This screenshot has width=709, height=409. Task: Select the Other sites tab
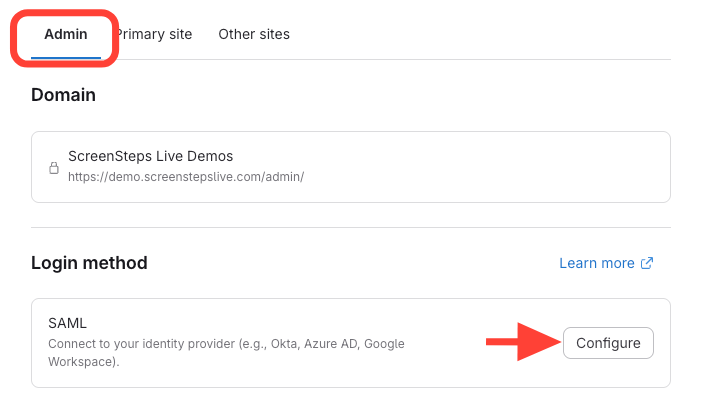pyautogui.click(x=254, y=34)
